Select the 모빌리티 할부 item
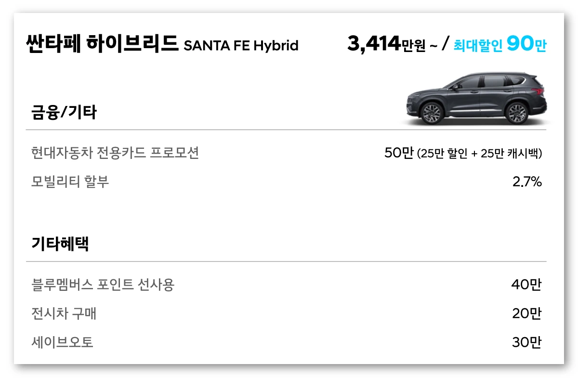Image resolution: width=578 pixels, height=392 pixels. coord(70,182)
